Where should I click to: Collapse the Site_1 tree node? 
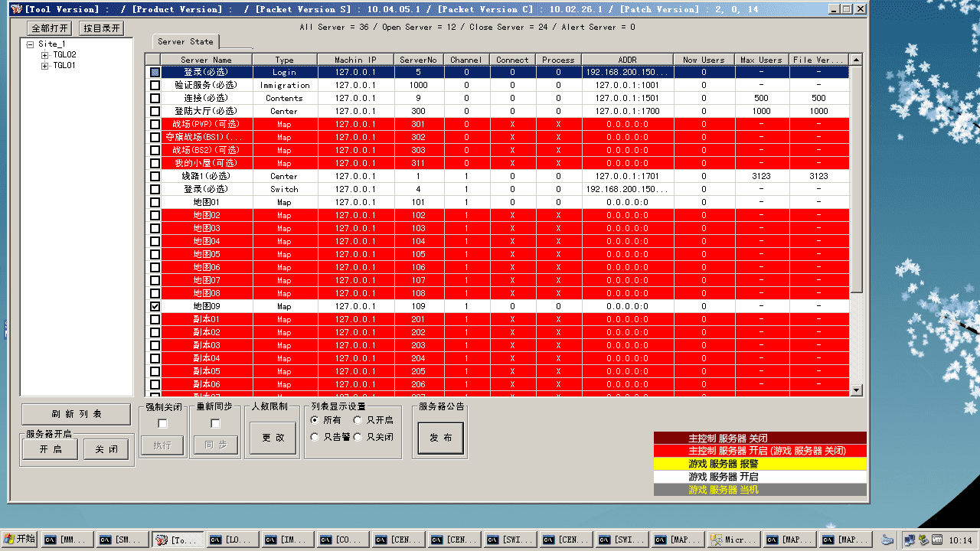pyautogui.click(x=30, y=44)
